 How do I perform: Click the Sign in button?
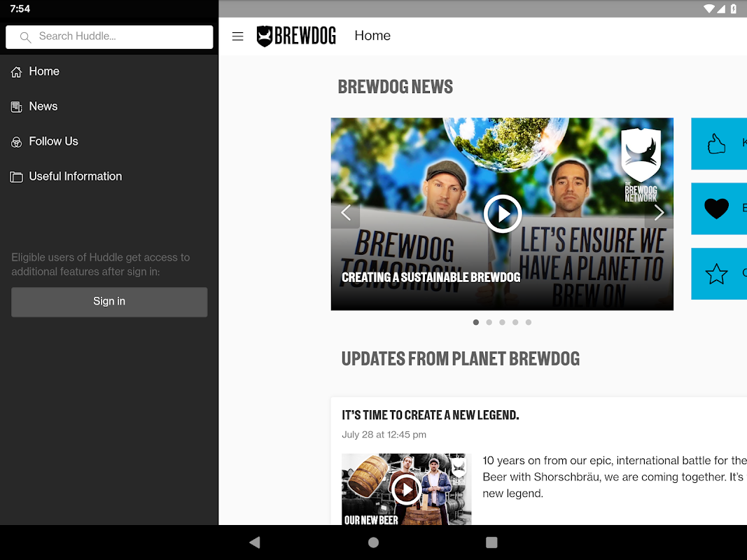coord(109,302)
